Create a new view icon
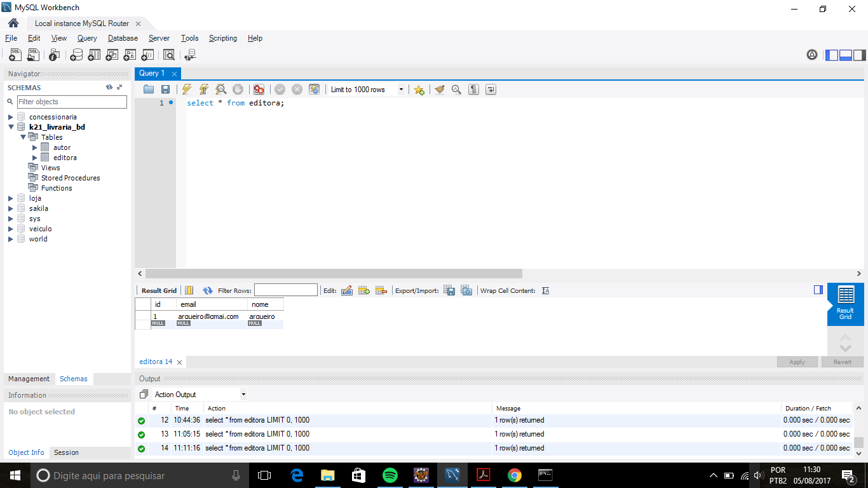Viewport: 868px width, 488px height. coord(112,55)
